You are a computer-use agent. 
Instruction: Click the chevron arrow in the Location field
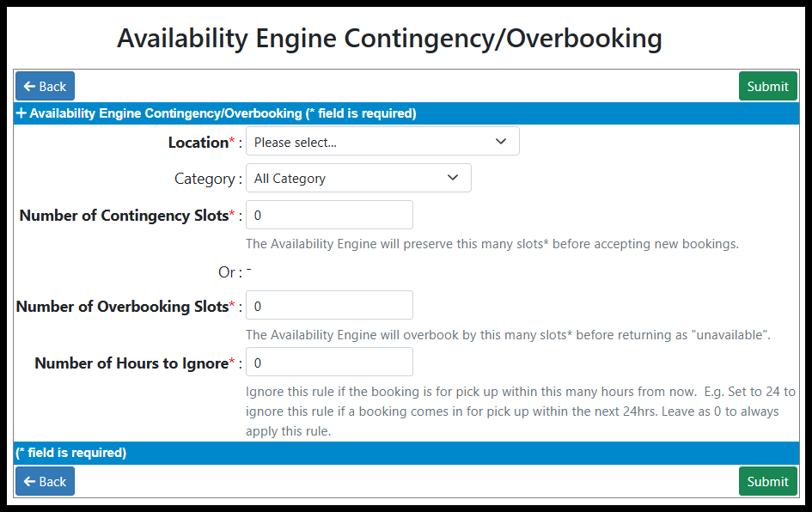[501, 142]
